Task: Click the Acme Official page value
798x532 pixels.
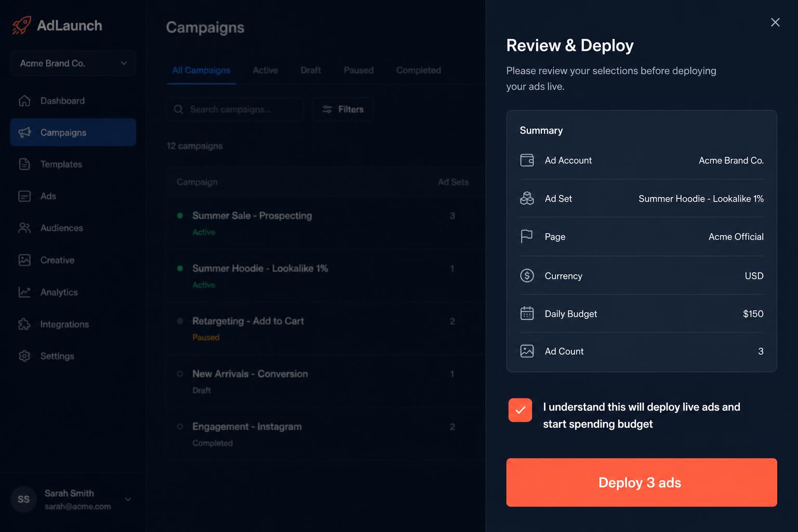Action: [736, 236]
